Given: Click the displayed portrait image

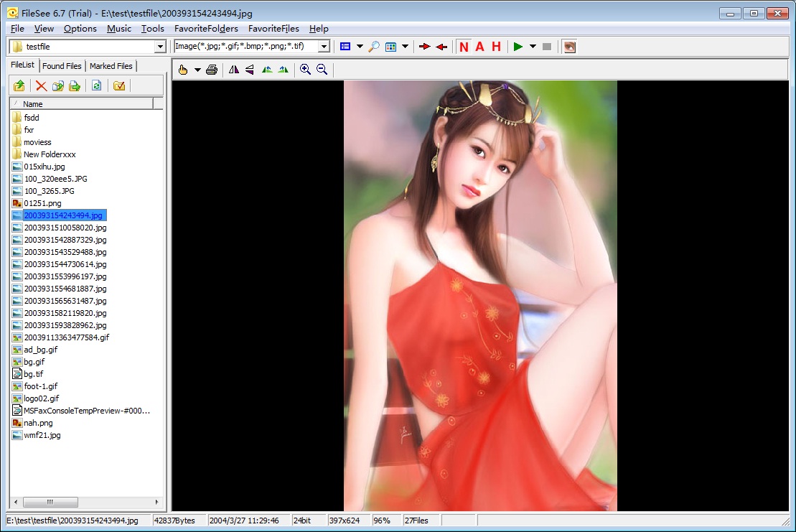Looking at the screenshot, I should point(480,296).
